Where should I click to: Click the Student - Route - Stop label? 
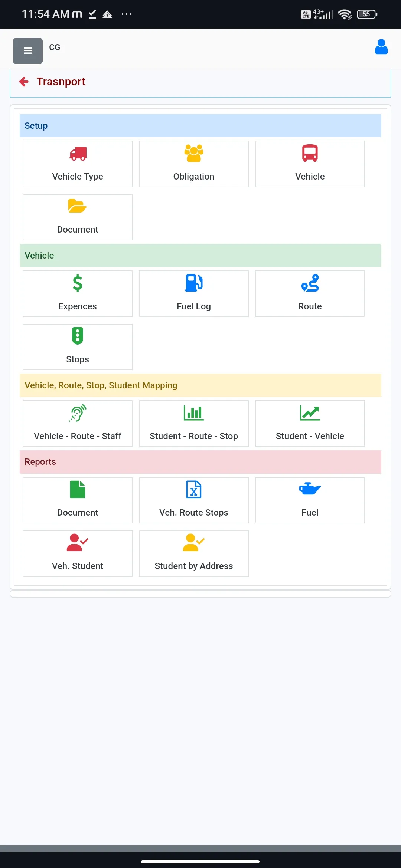pos(194,436)
